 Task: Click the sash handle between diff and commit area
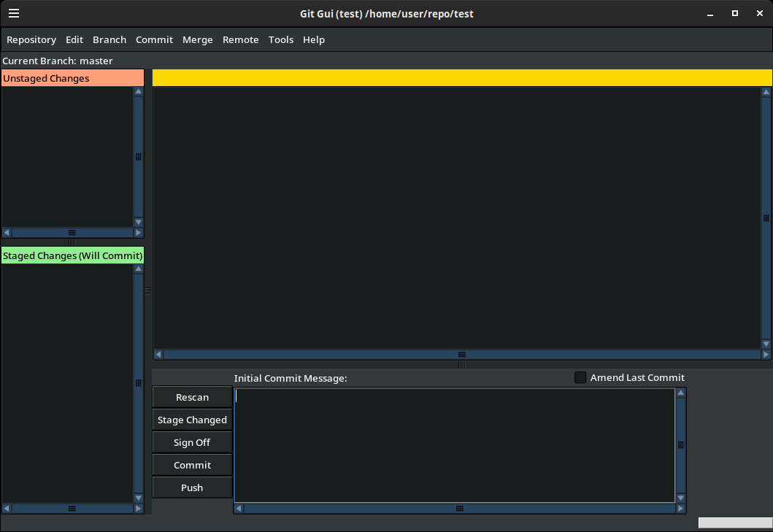click(x=462, y=365)
